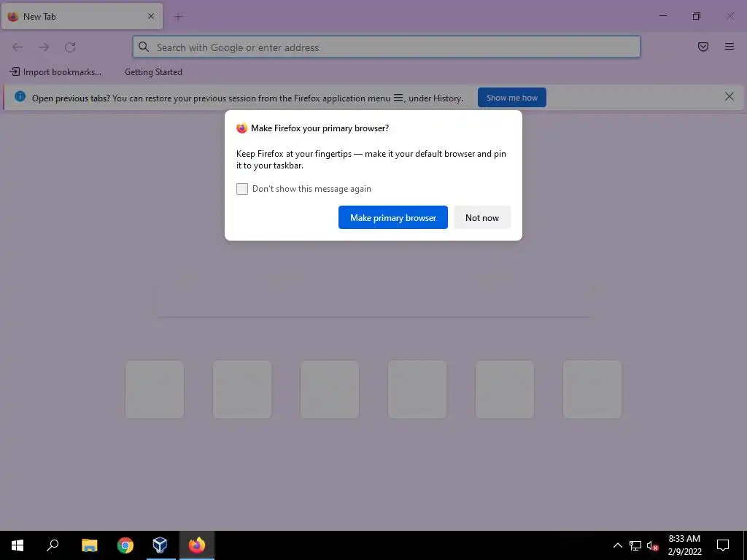The height and width of the screenshot is (560, 747).
Task: Open muted volume tray icon
Action: (653, 545)
